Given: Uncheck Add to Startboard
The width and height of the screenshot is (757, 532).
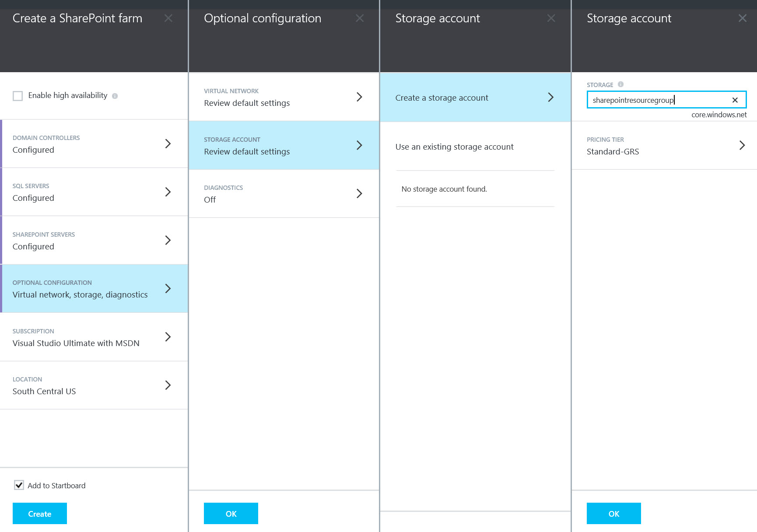Looking at the screenshot, I should click(19, 485).
